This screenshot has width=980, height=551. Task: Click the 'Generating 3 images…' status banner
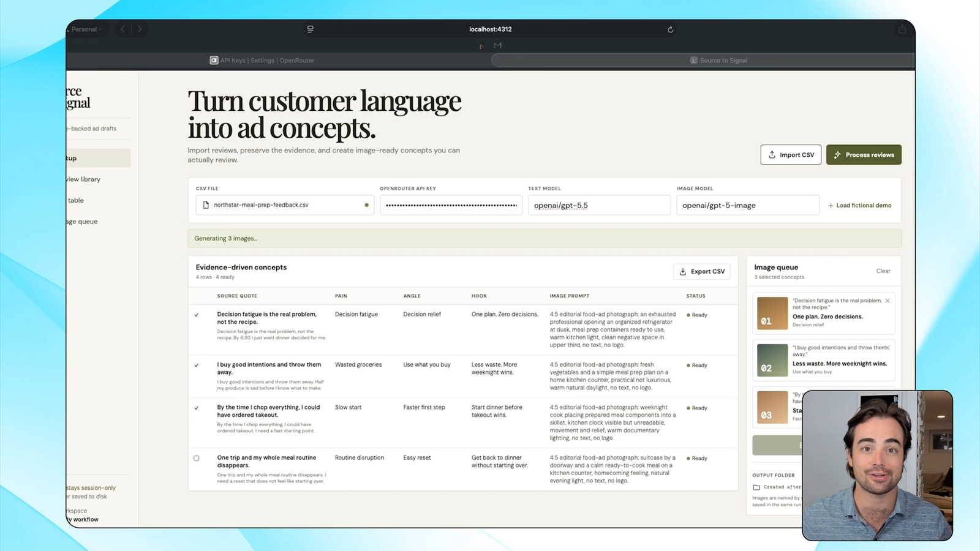click(545, 239)
